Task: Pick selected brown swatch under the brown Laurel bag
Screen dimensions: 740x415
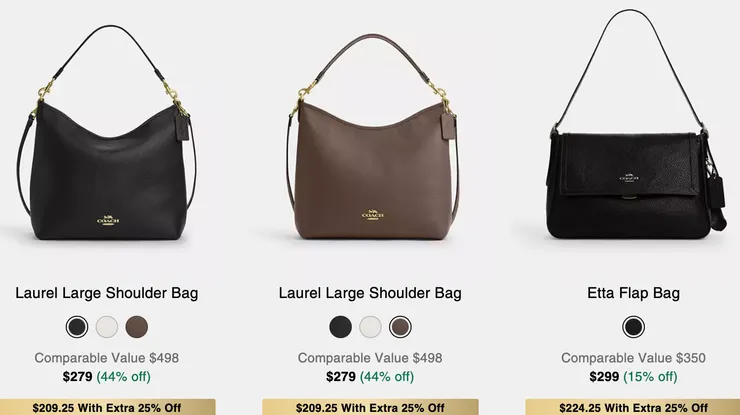Action: click(400, 327)
